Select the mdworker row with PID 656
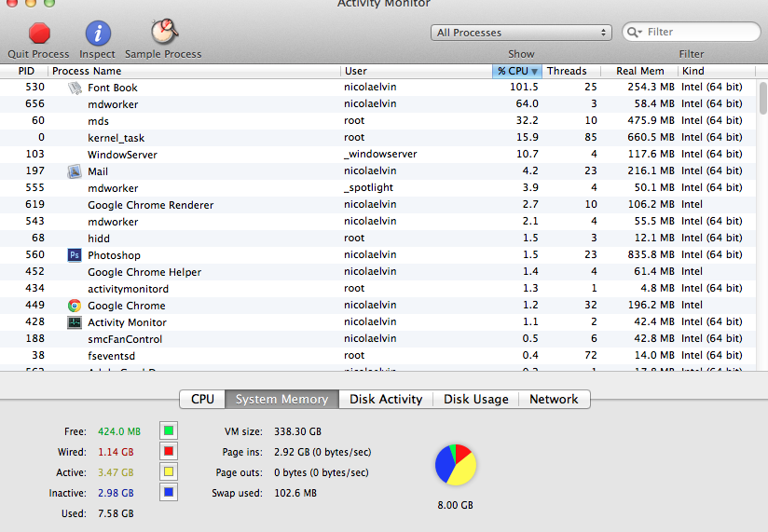This screenshot has height=532, width=768. coord(378,104)
